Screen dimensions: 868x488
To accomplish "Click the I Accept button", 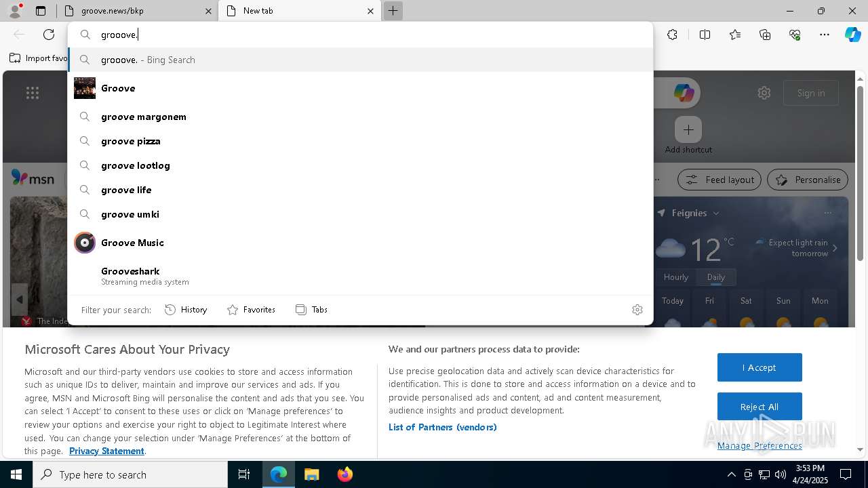I will [x=759, y=367].
